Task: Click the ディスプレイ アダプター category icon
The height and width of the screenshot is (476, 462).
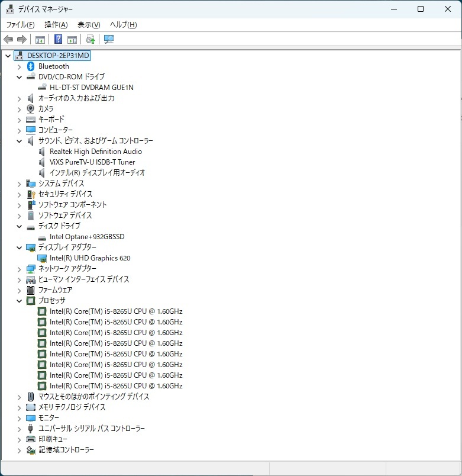Action: pos(31,247)
